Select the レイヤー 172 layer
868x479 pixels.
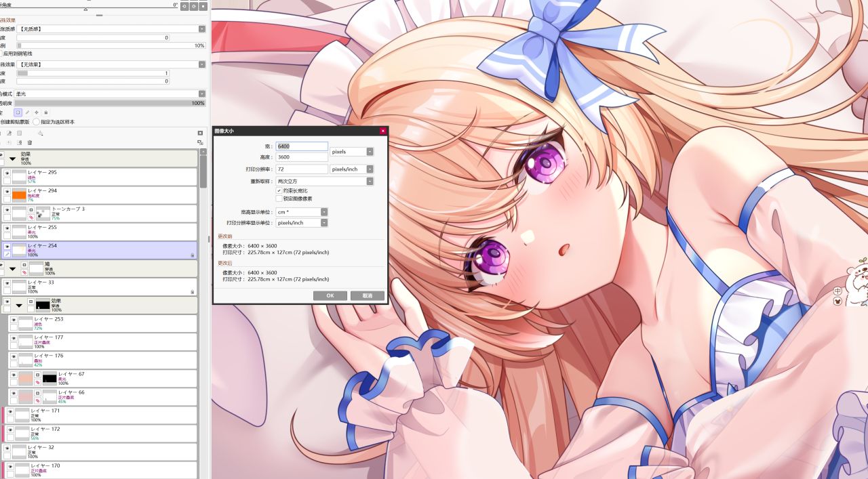tap(100, 433)
